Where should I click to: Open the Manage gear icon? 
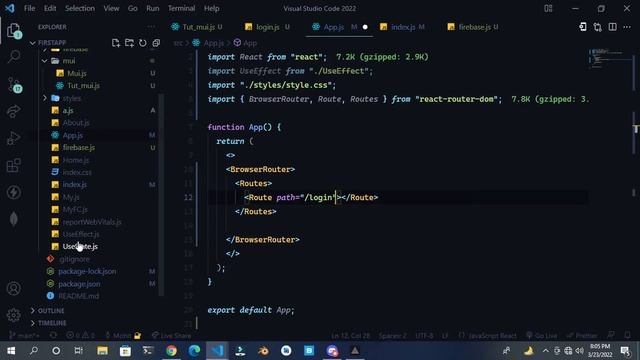13,315
